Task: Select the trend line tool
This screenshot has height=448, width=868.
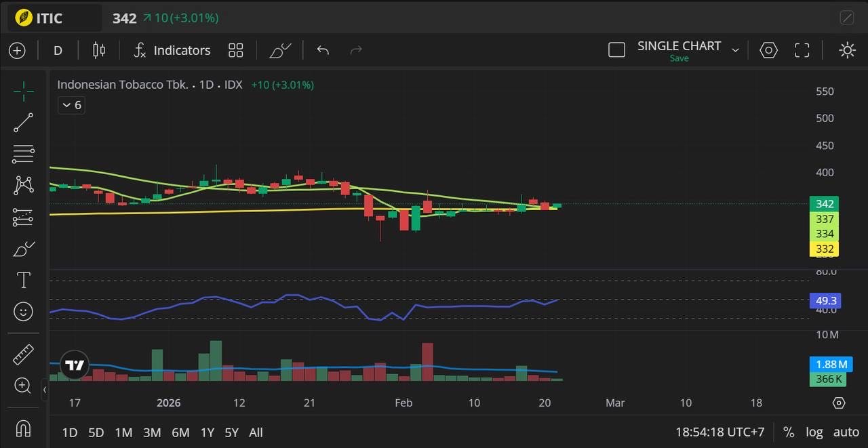Action: coord(23,123)
